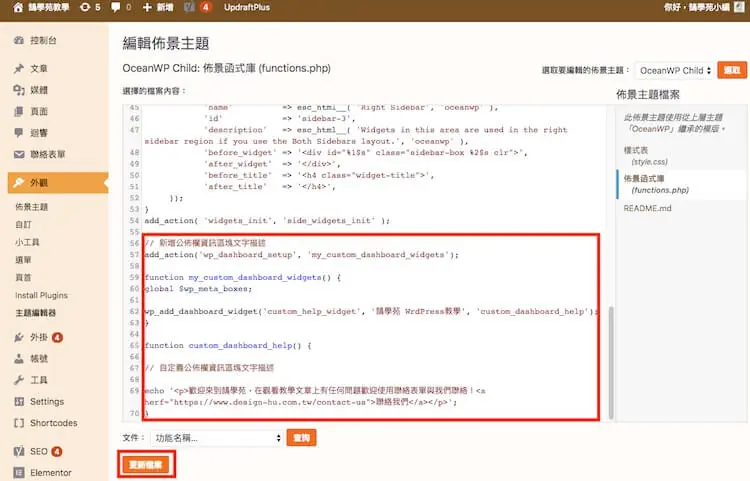750x481 pixels.
Task: Open Posts (文章) pin icon in sidebar
Action: tap(19, 68)
